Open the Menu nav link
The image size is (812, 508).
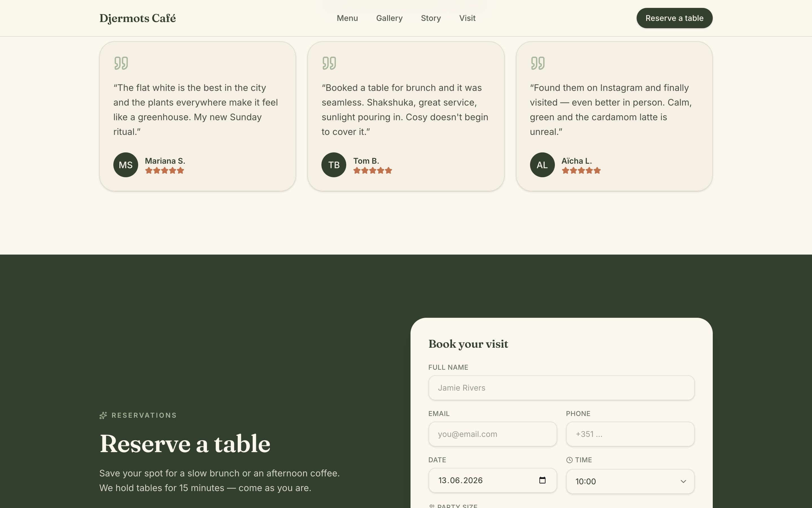[x=347, y=18]
